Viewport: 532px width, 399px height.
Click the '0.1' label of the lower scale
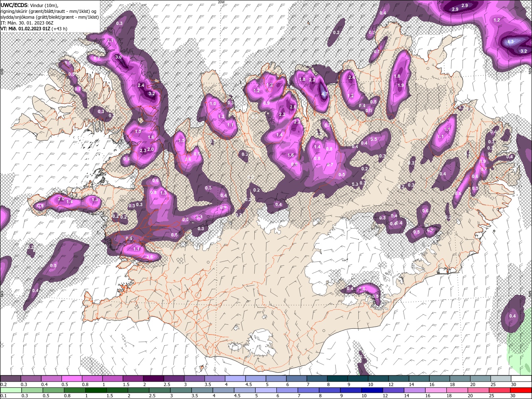[3, 396]
